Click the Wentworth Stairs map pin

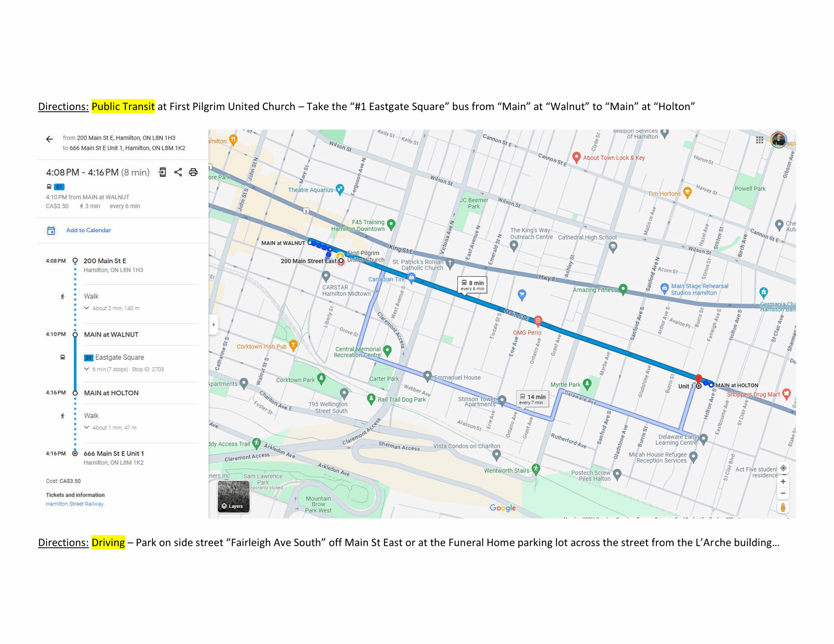click(536, 469)
